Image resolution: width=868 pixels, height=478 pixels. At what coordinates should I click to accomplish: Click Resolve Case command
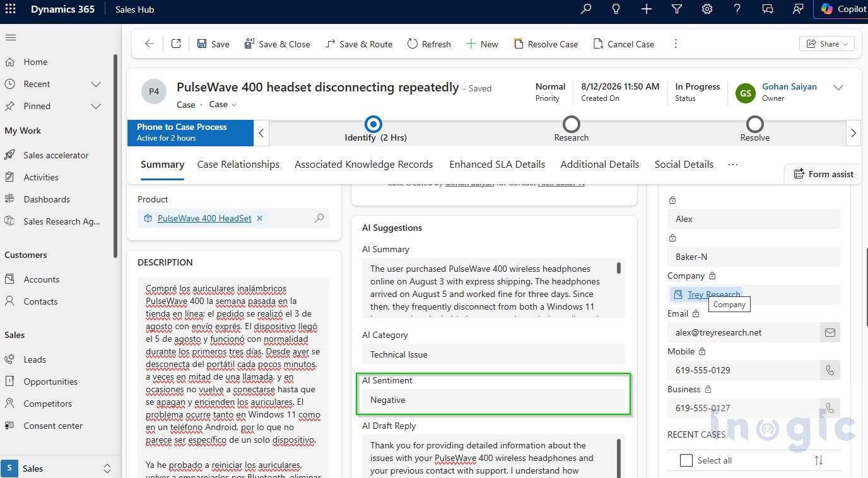pyautogui.click(x=546, y=44)
